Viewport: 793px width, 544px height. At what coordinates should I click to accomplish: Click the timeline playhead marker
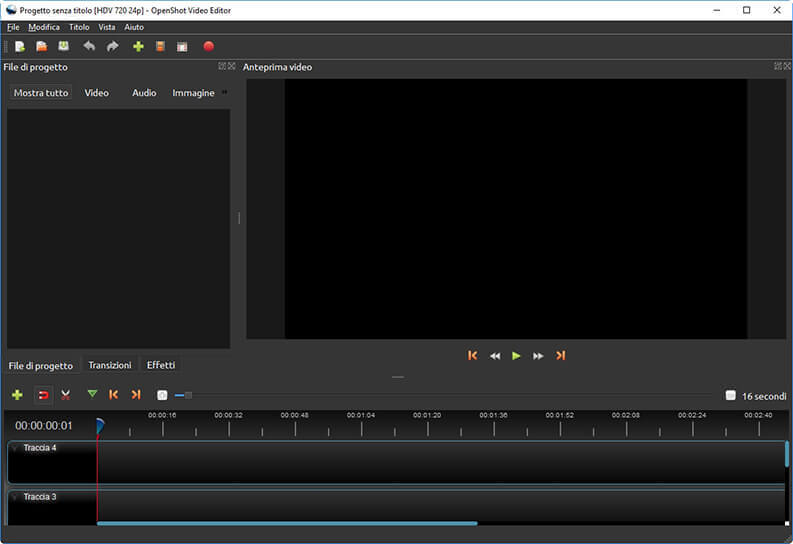(100, 426)
